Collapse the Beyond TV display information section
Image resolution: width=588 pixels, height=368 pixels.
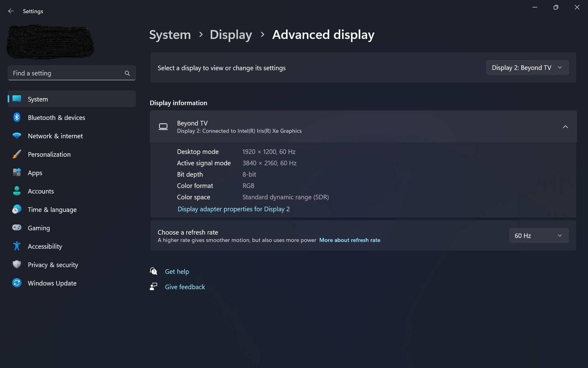click(x=565, y=127)
